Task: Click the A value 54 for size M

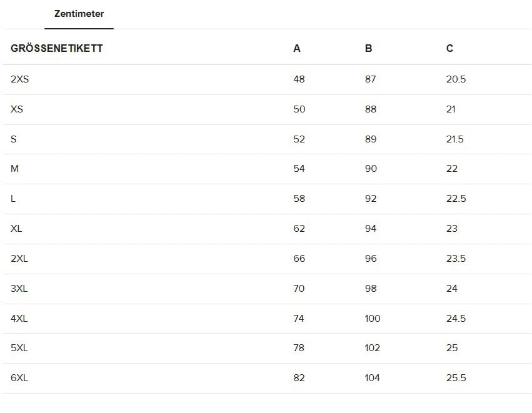Action: click(299, 169)
